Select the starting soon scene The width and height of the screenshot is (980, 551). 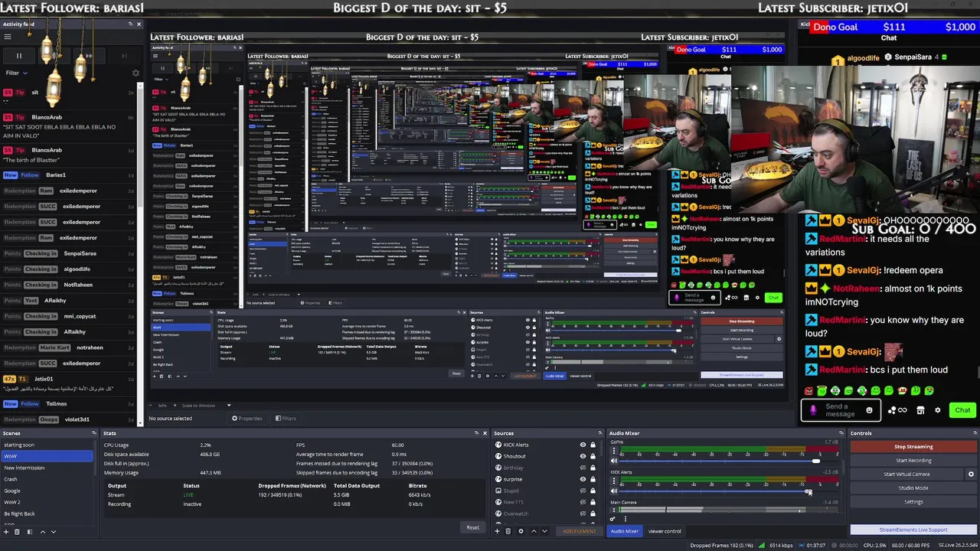[x=47, y=445]
